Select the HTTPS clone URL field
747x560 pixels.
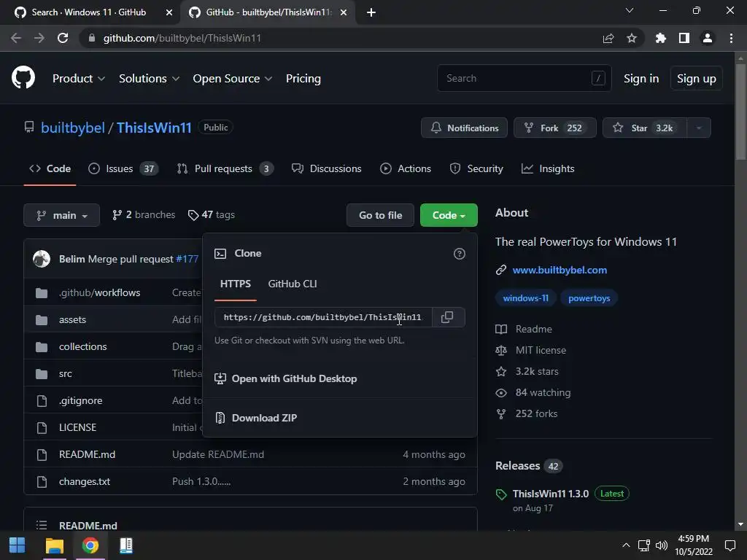[323, 317]
